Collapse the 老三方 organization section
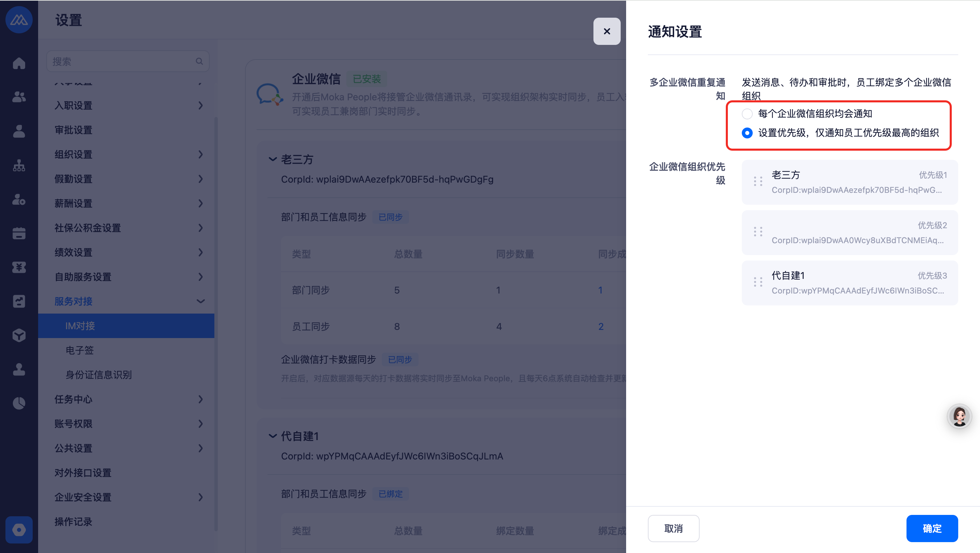Viewport: 980px width, 553px height. coord(272,159)
